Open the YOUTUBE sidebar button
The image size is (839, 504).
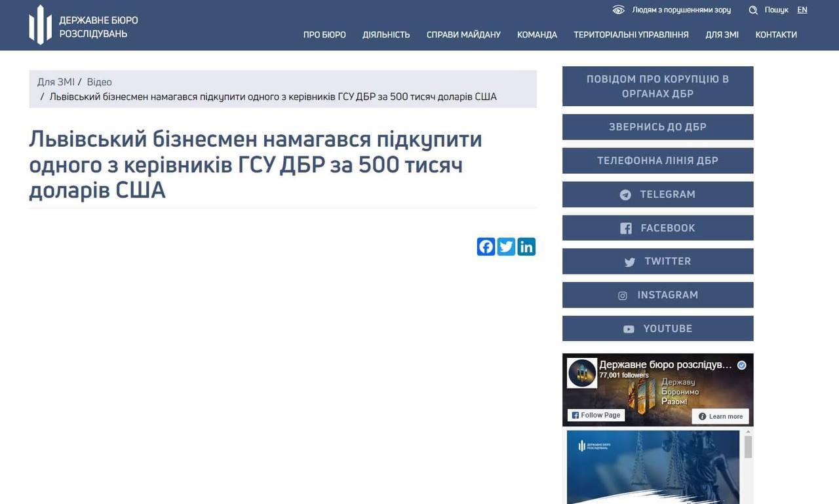[x=657, y=328]
